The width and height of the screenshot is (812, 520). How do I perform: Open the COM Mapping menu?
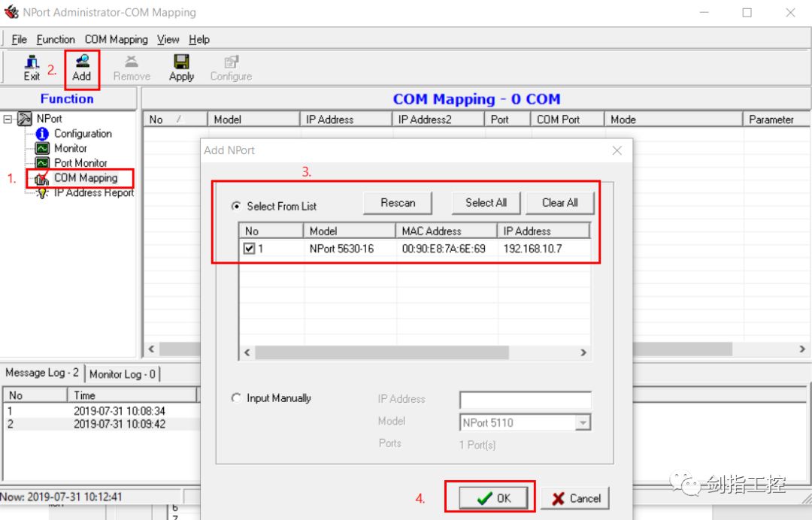116,39
